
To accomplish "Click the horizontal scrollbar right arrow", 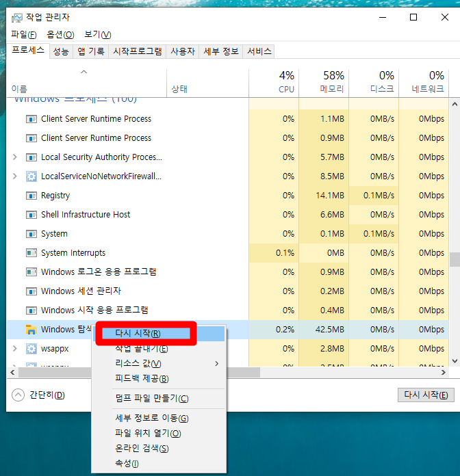I will pos(444,372).
